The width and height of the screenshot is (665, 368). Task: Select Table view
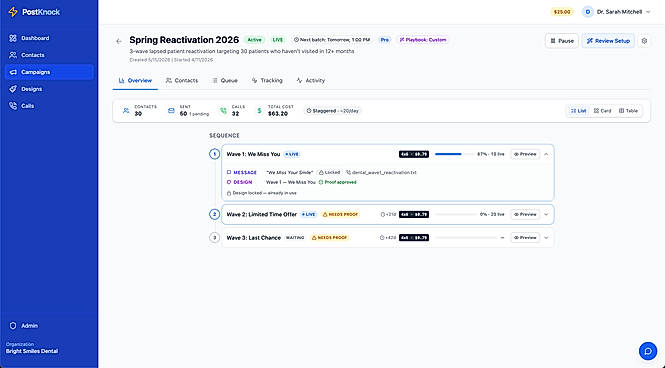point(628,111)
